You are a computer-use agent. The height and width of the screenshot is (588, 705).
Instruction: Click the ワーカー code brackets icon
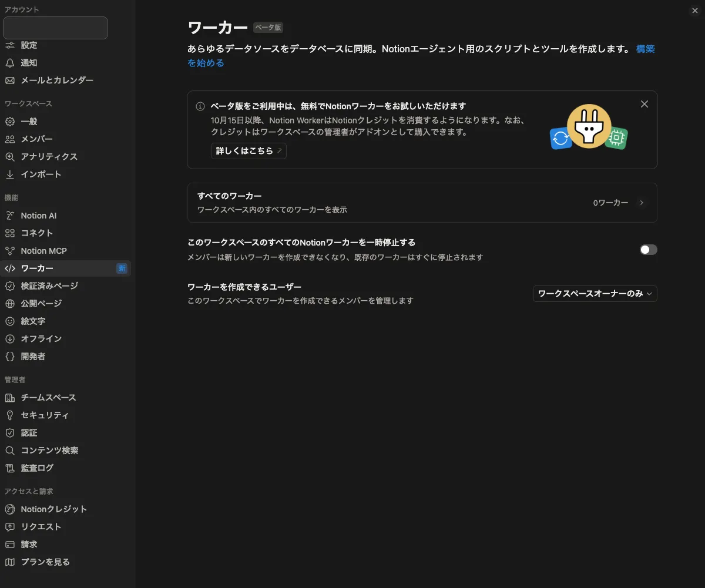(10, 268)
